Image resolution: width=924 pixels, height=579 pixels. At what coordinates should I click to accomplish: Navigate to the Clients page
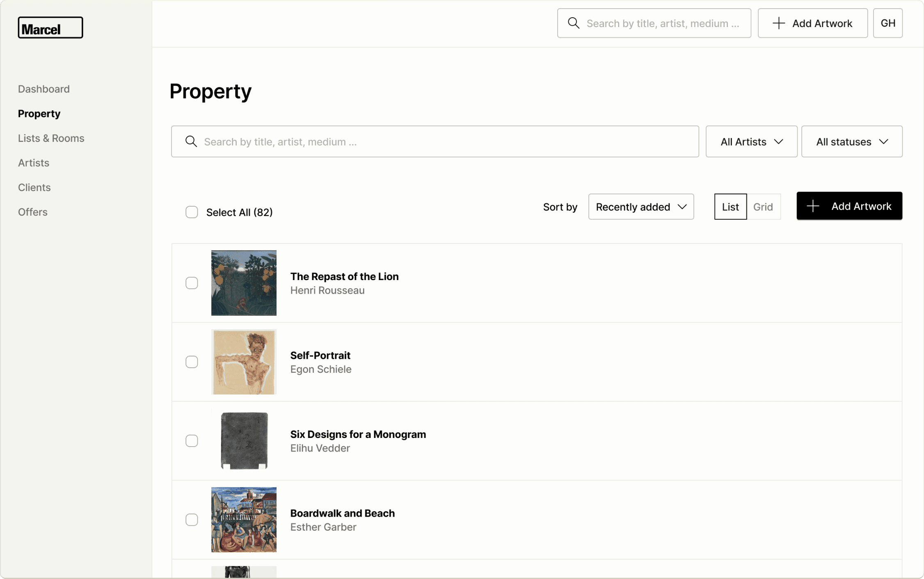tap(34, 187)
